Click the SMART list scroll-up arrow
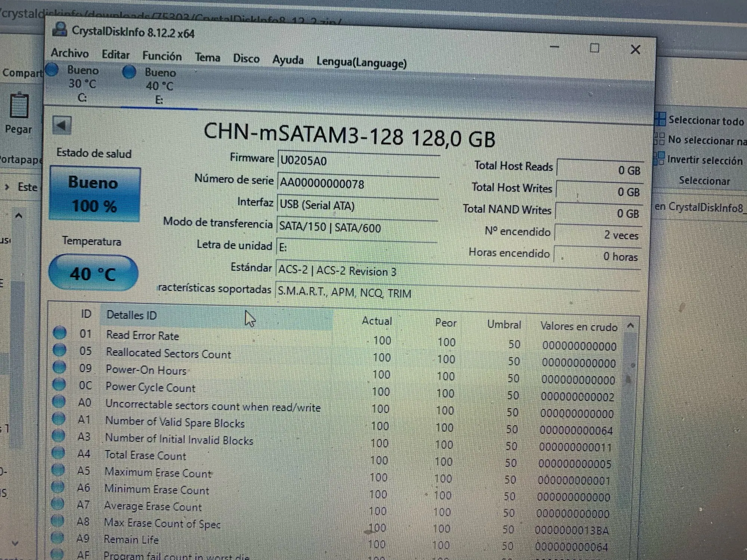The image size is (747, 560). point(631,326)
